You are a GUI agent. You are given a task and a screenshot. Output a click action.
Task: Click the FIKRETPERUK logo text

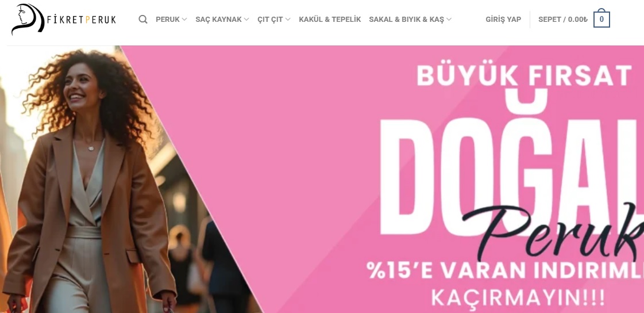[82, 20]
